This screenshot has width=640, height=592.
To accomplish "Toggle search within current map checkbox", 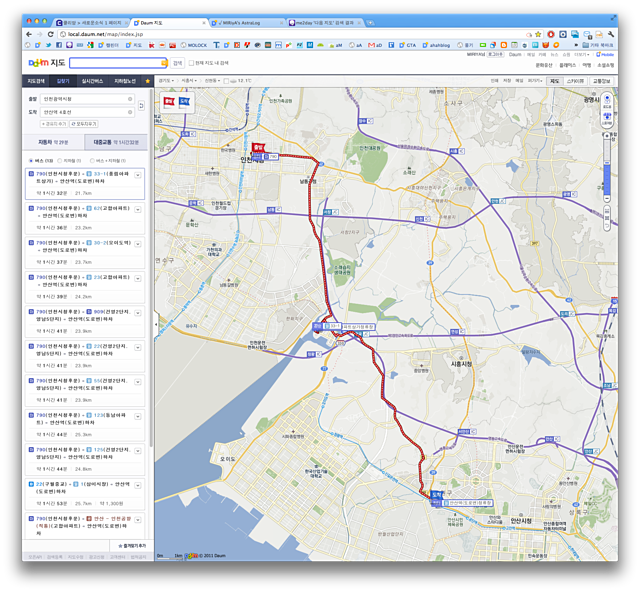I will coord(191,63).
